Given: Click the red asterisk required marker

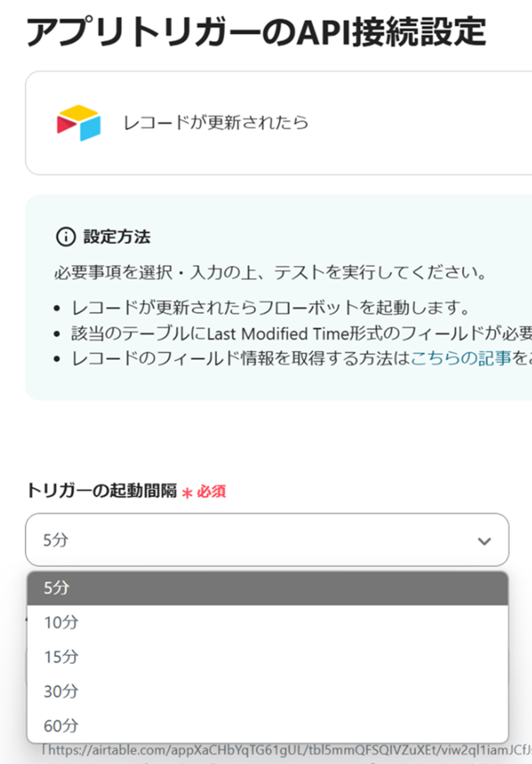Looking at the screenshot, I should 187,492.
